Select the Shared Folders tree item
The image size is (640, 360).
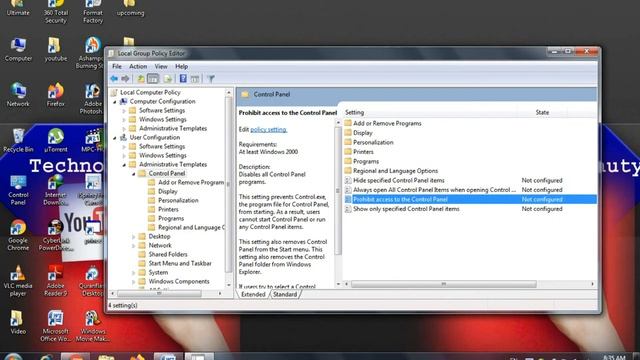168,254
